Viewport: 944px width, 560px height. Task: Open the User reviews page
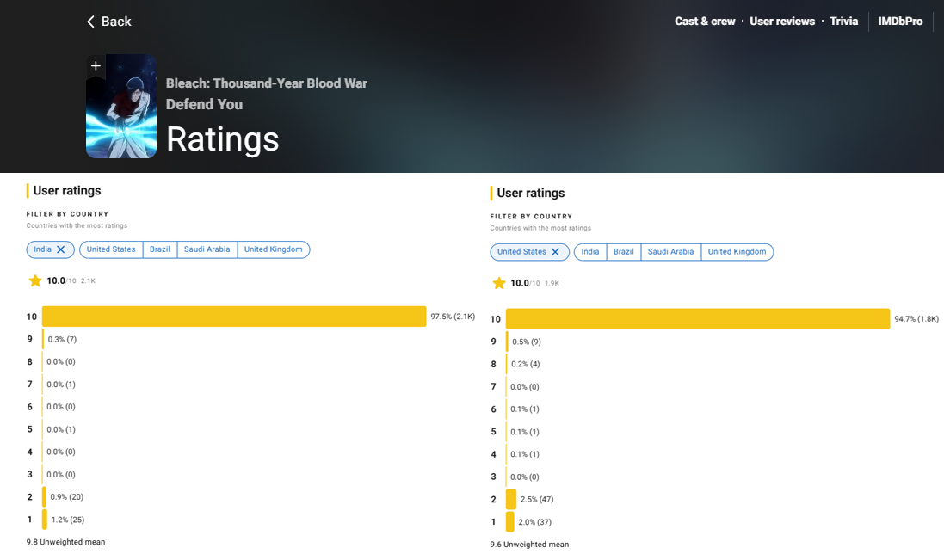point(782,21)
